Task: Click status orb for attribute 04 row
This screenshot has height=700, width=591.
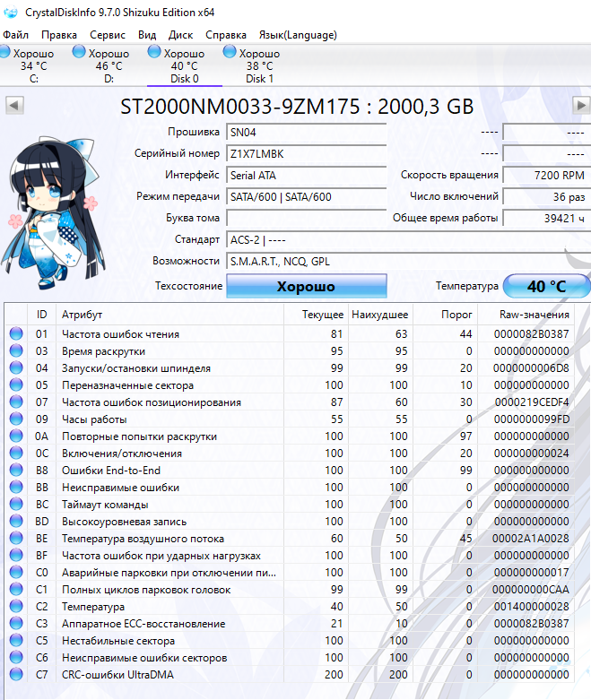Action: 16,367
